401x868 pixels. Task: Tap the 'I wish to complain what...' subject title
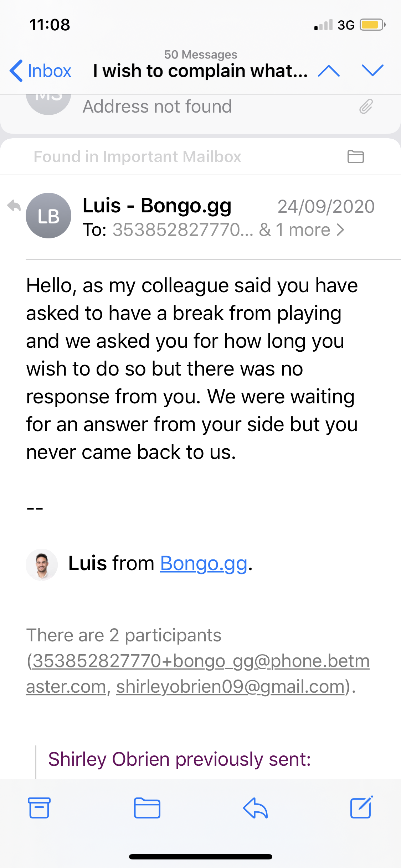tap(200, 71)
